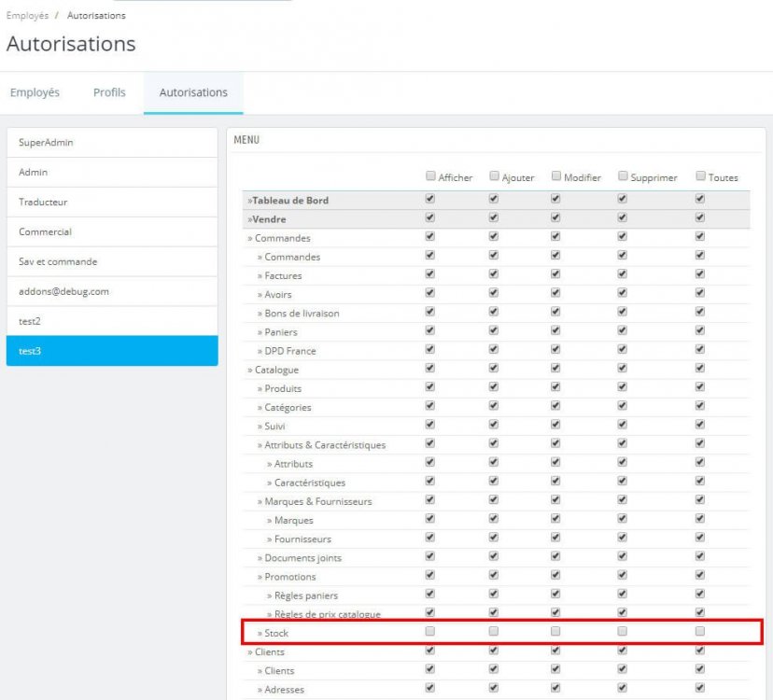
Task: Enable Toutes permissions for Stock
Action: click(700, 631)
